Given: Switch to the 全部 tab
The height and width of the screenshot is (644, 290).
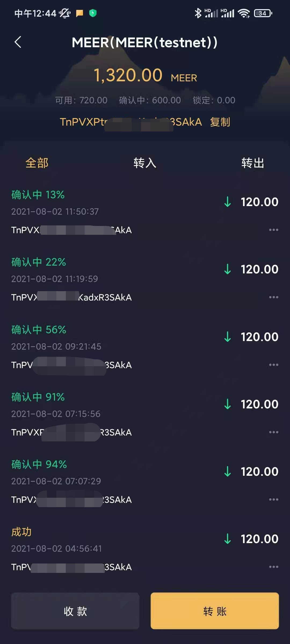Looking at the screenshot, I should (x=37, y=163).
